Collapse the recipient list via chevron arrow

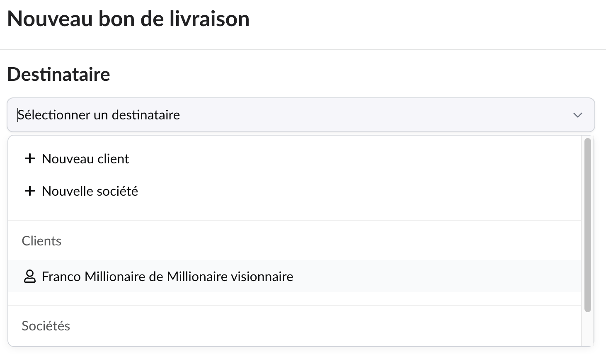tap(577, 115)
